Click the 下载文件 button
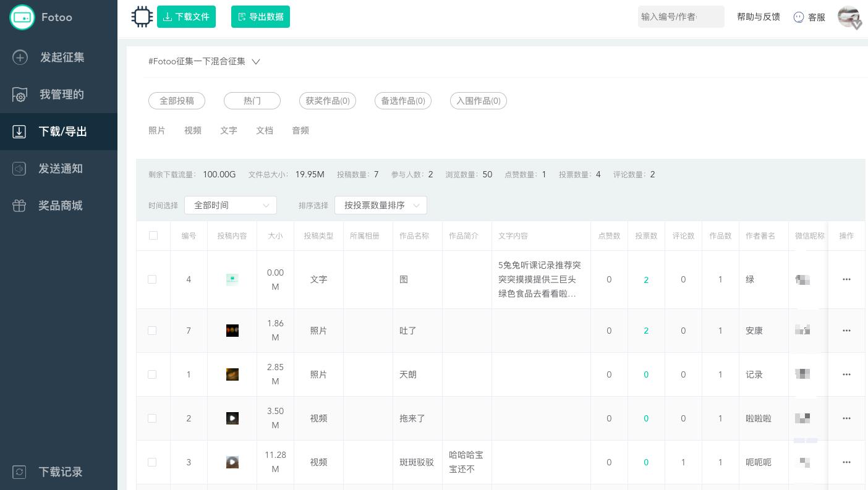The image size is (868, 490). (186, 17)
